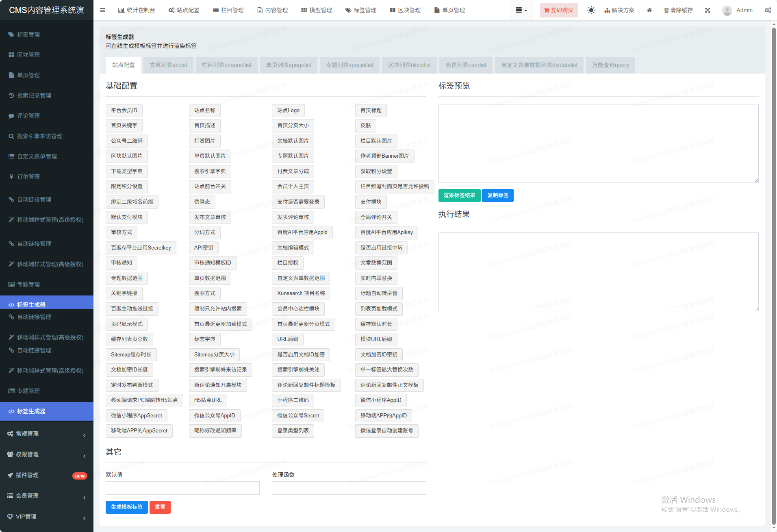Switch to the 文章列表arclist tab

(168, 65)
